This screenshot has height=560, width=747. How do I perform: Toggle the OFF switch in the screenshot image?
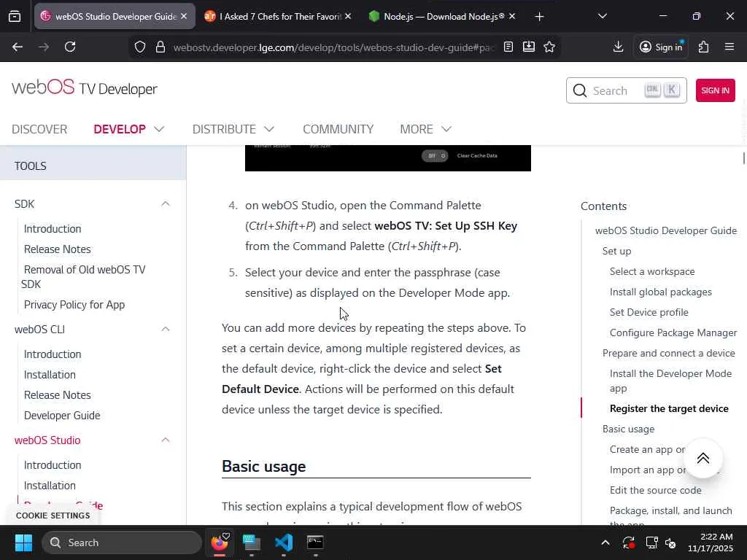pyautogui.click(x=435, y=156)
